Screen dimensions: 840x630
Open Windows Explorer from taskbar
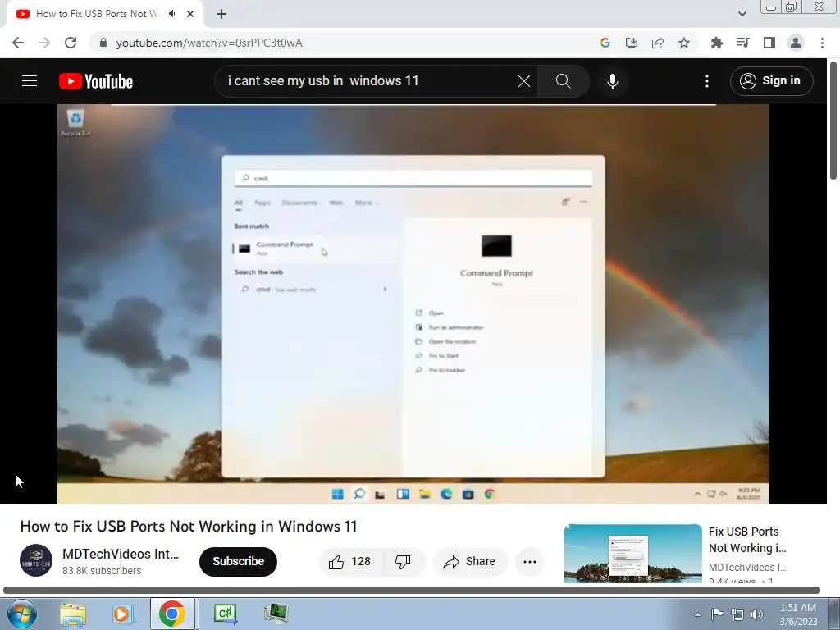(73, 614)
